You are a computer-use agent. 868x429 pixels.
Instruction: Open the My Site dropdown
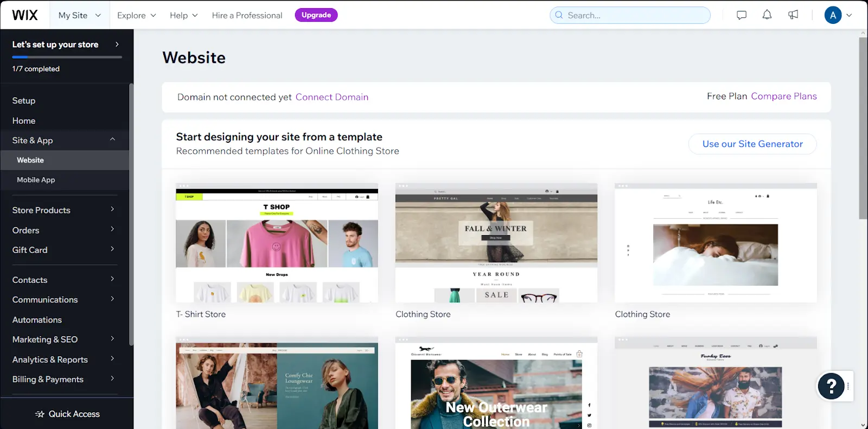coord(80,15)
